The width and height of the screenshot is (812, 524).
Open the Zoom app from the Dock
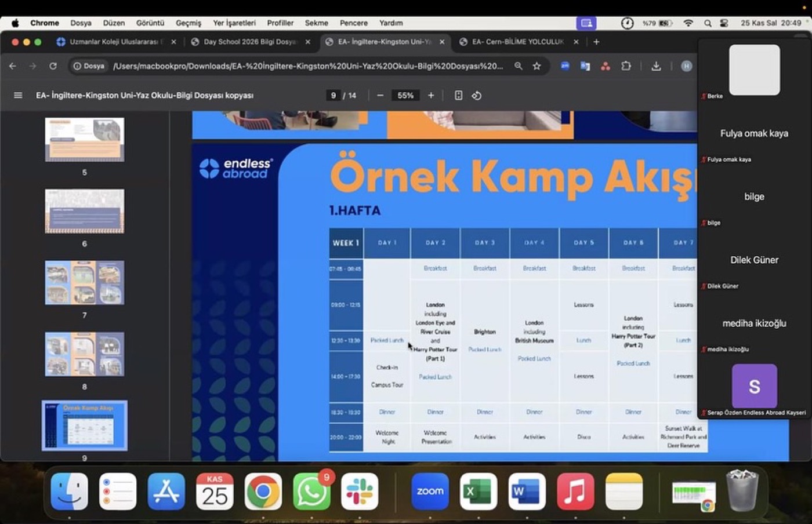click(430, 492)
